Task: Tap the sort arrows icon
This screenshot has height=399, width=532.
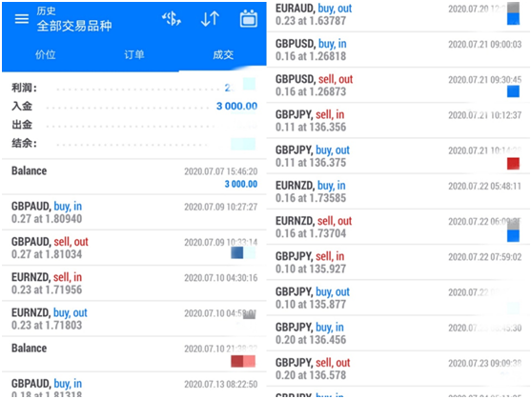Action: [210, 19]
